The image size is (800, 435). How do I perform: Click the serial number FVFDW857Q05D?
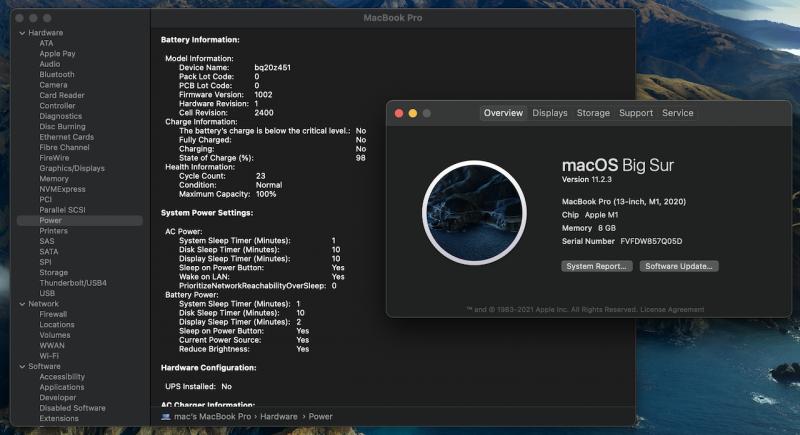pyautogui.click(x=651, y=241)
